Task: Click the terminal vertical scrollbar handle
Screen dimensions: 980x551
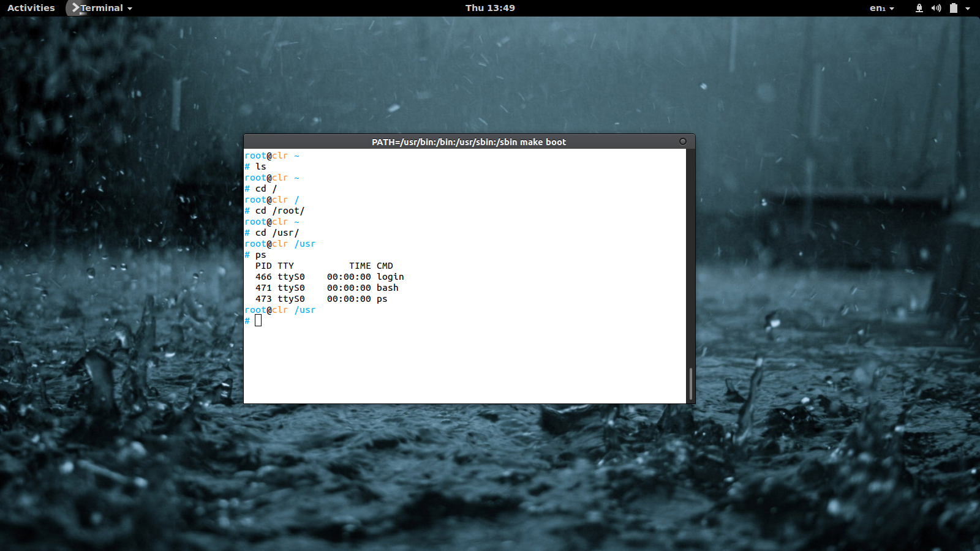Action: pos(691,384)
